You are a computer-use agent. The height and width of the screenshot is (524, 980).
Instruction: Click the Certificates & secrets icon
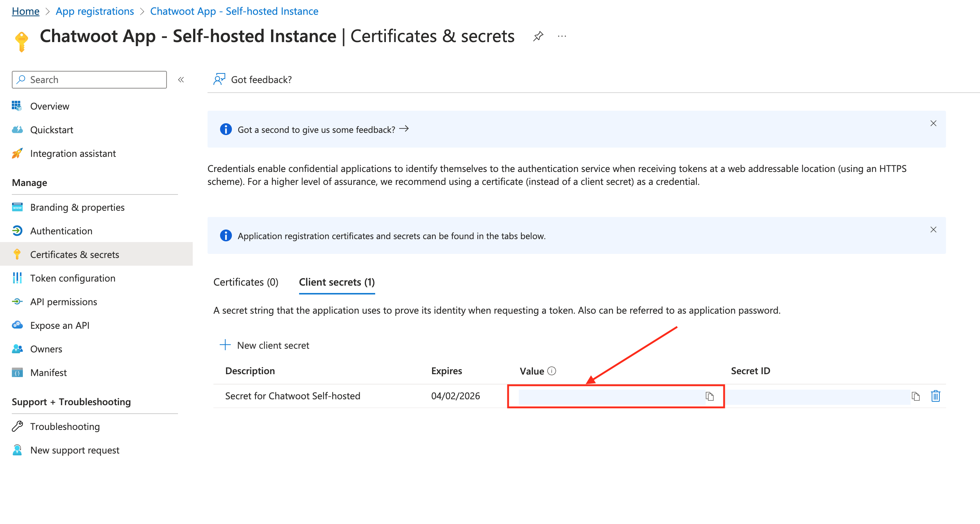click(17, 254)
